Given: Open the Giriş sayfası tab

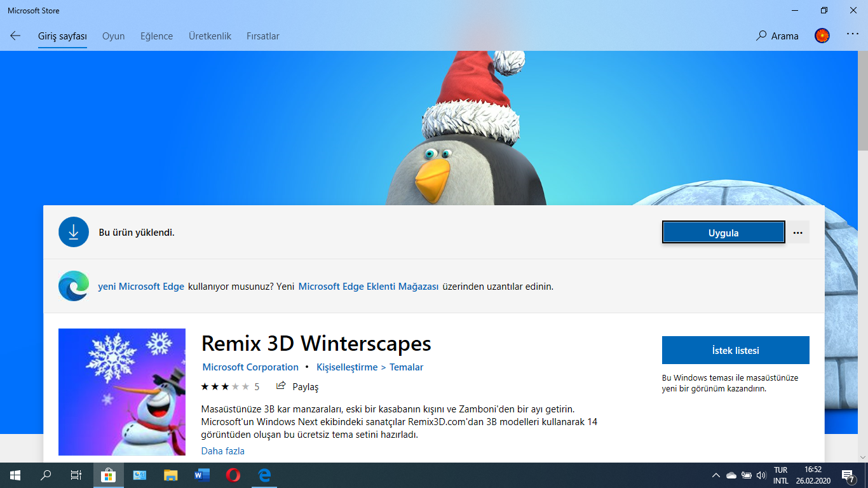Looking at the screenshot, I should click(62, 36).
